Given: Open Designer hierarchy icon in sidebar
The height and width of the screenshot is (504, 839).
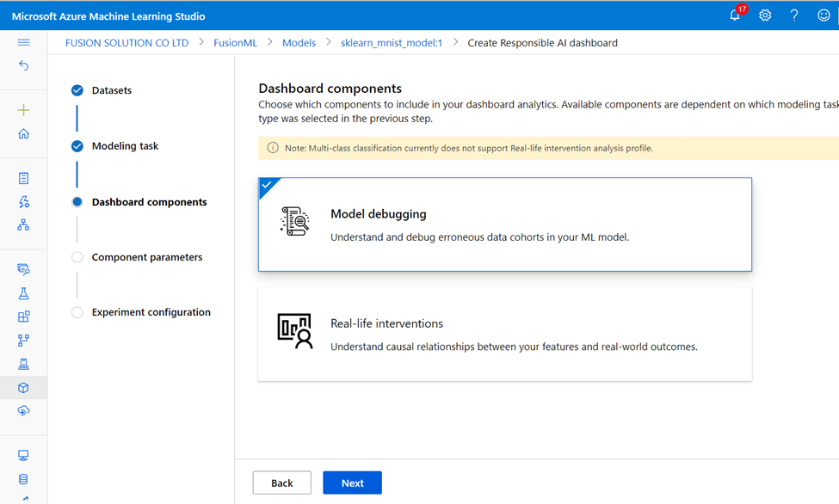Looking at the screenshot, I should (23, 224).
